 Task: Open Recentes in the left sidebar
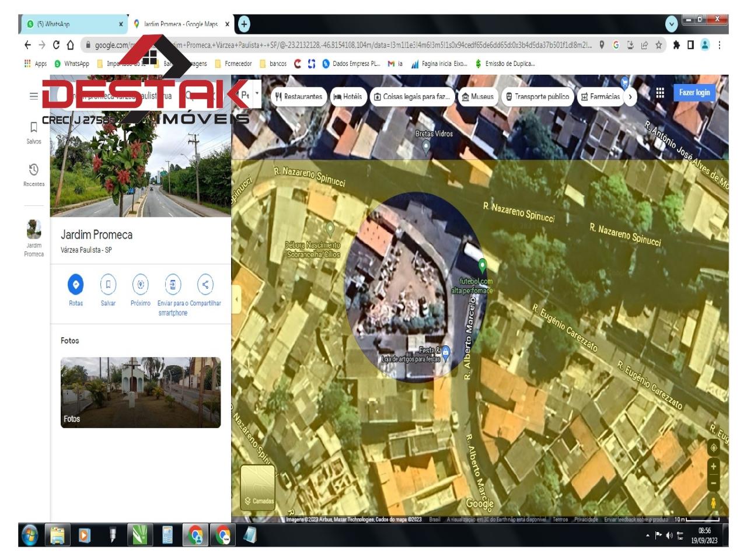34,174
